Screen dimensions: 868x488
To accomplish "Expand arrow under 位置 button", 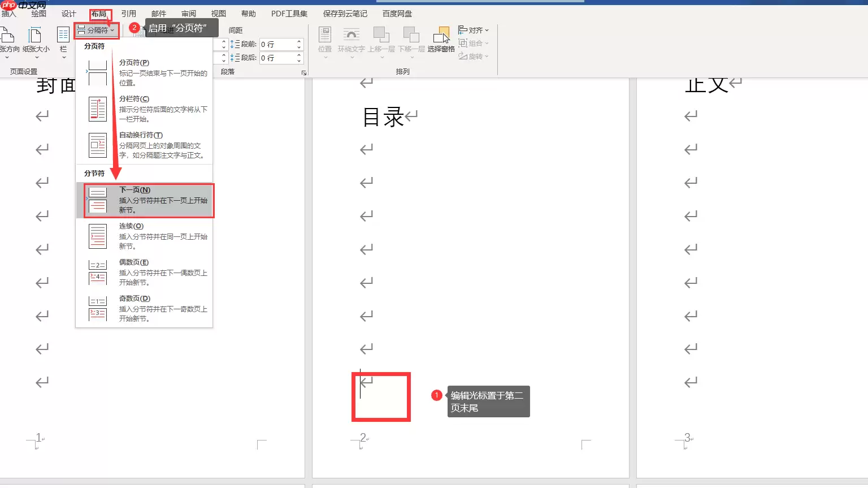I will pyautogui.click(x=325, y=57).
